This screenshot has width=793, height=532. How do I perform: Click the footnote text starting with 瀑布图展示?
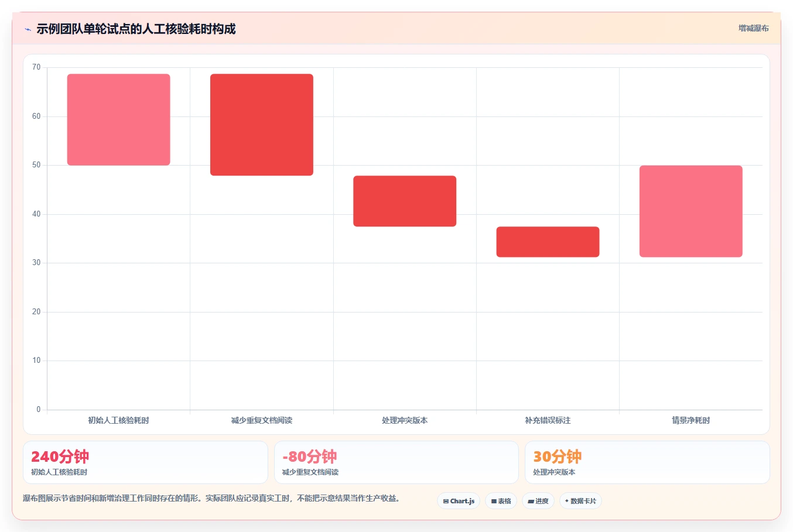click(211, 499)
